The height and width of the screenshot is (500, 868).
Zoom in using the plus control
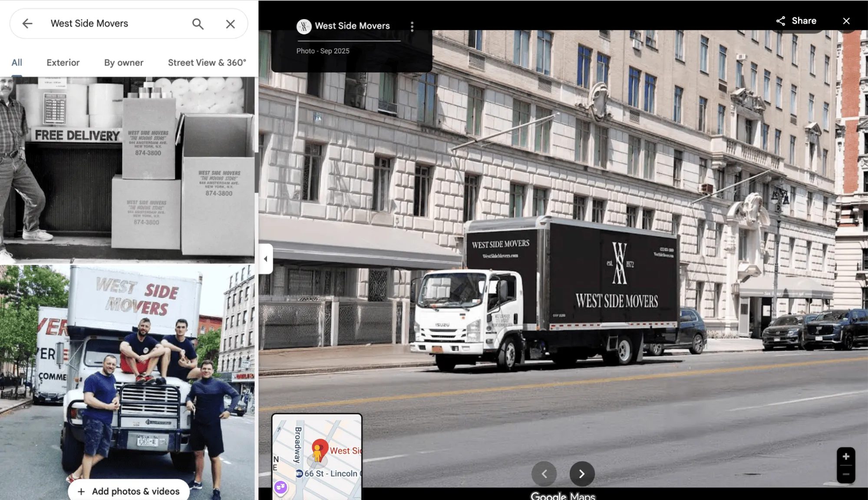[845, 456]
